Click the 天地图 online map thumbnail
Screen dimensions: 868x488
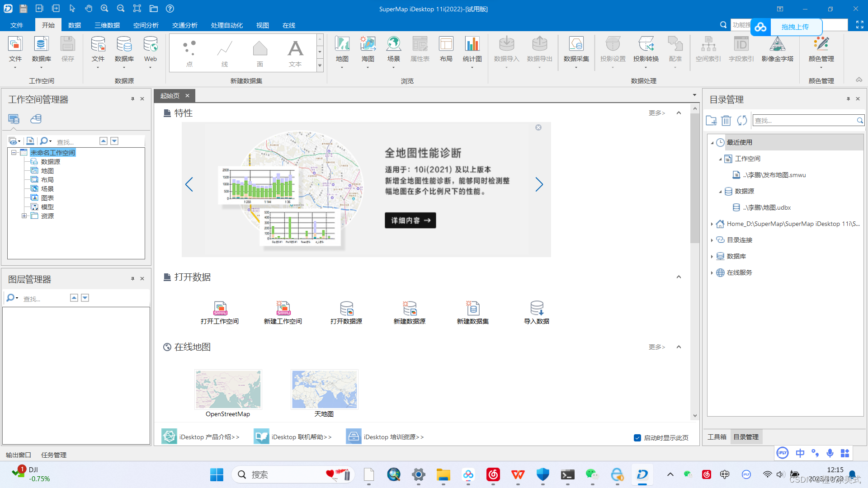[324, 389]
